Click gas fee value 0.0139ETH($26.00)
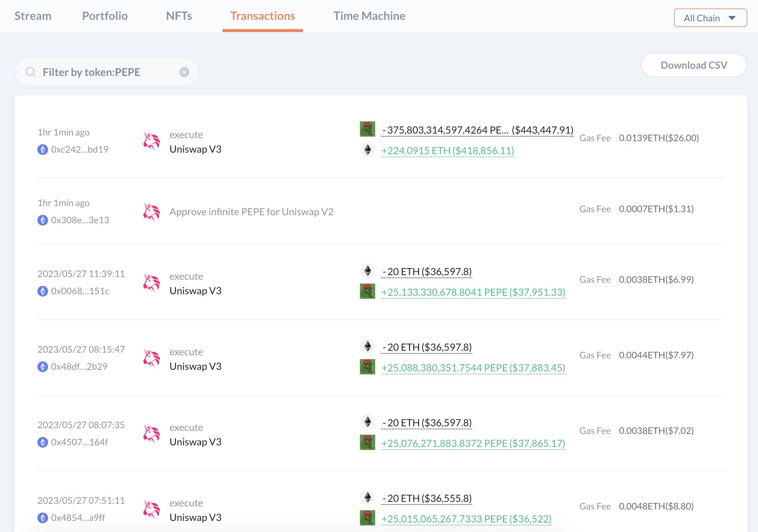The width and height of the screenshot is (758, 532). coord(659,138)
